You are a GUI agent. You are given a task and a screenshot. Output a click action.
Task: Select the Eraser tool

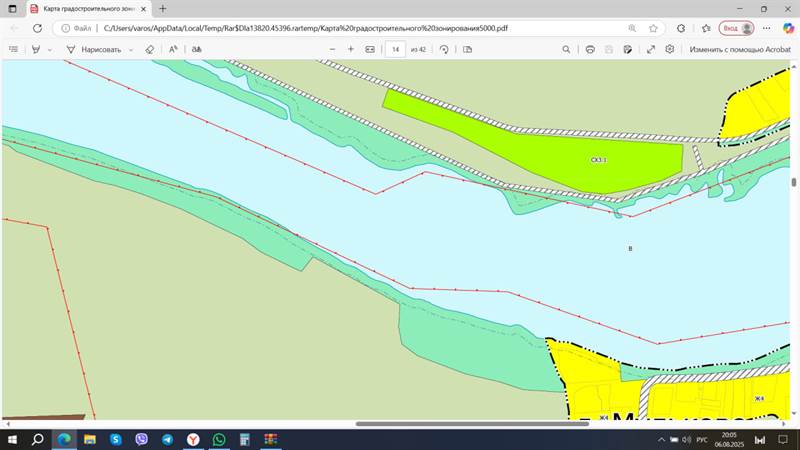(x=149, y=49)
